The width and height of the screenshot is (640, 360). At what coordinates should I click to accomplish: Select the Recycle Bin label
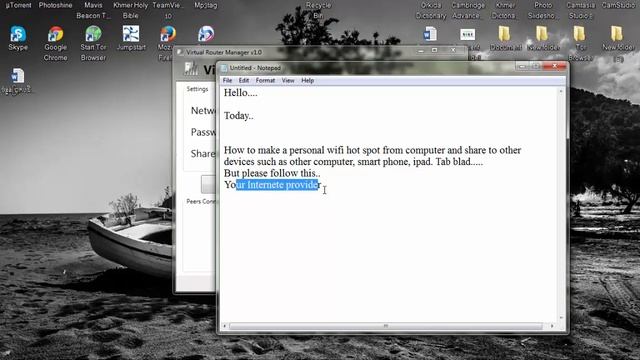pos(318,10)
